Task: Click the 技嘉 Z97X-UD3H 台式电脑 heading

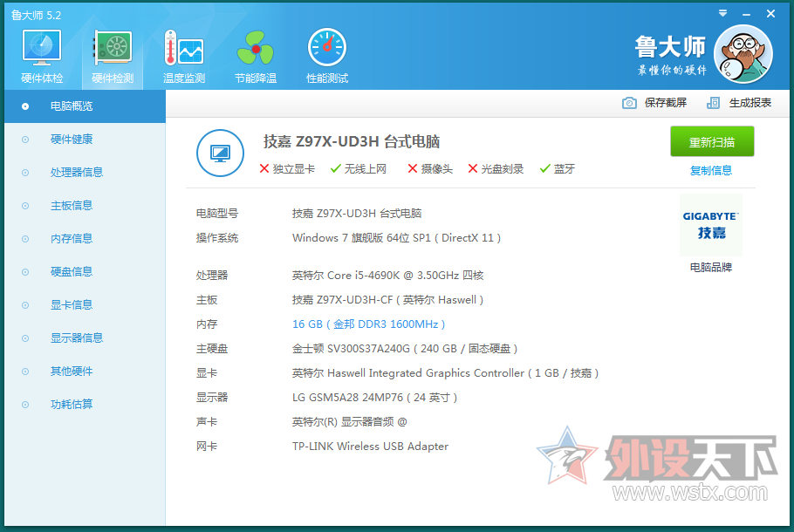Action: pyautogui.click(x=352, y=142)
